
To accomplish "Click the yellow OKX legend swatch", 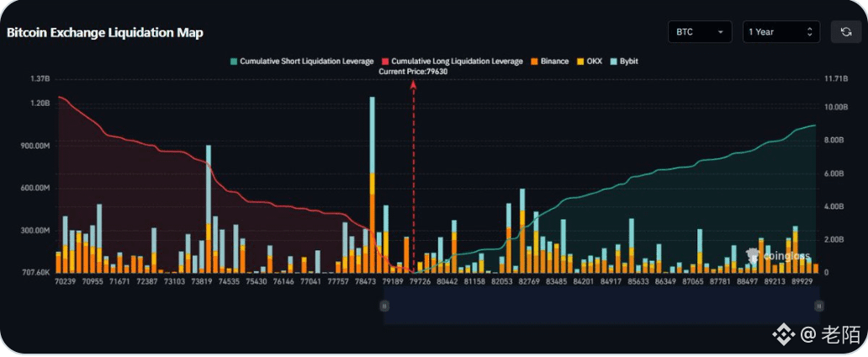I will [x=580, y=61].
